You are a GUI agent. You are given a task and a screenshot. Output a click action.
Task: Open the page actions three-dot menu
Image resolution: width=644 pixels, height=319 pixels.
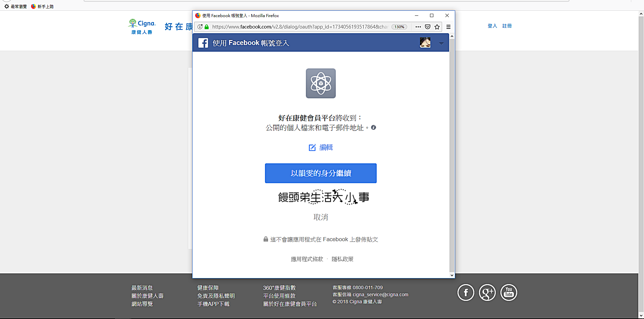[x=418, y=27]
